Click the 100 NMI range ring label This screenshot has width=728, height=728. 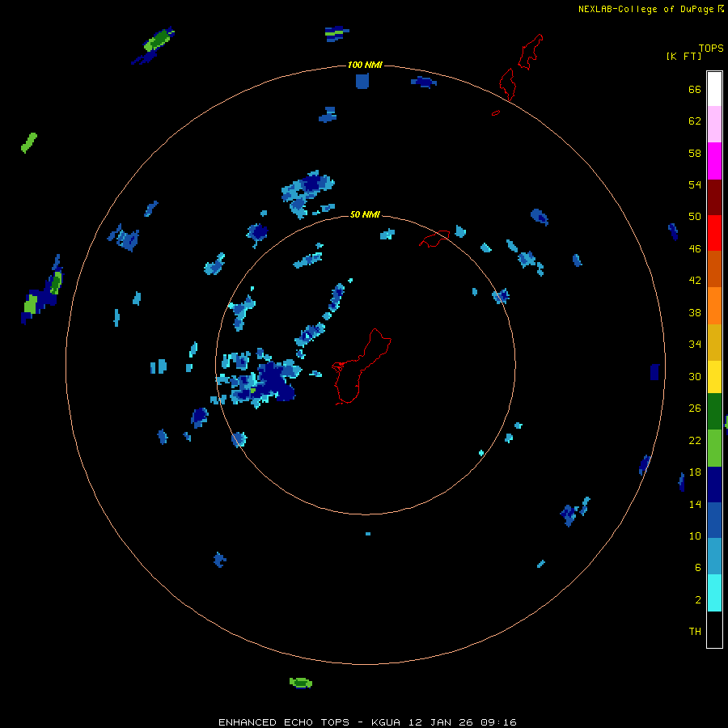[365, 65]
